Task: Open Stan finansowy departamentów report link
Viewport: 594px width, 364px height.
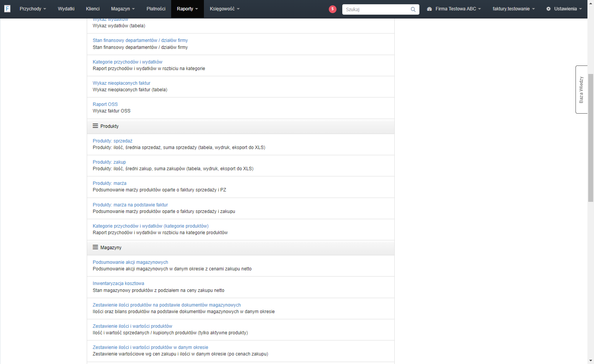Action: tap(140, 40)
